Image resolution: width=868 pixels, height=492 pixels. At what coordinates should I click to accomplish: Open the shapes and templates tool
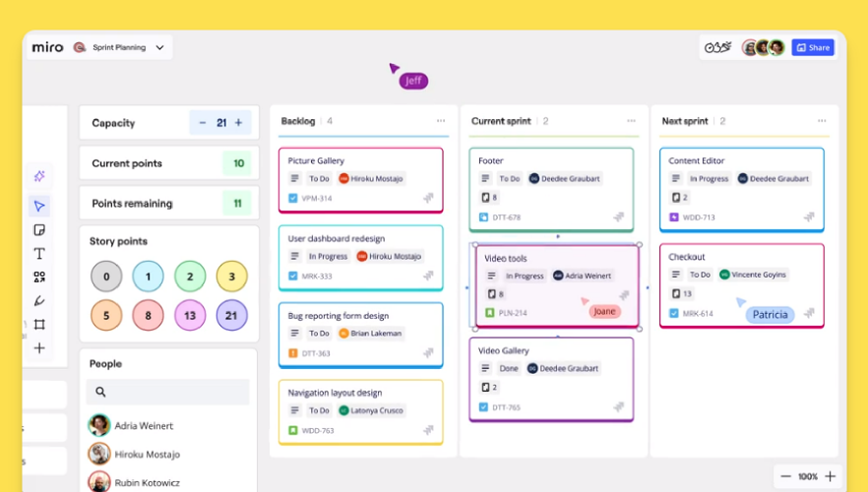39,277
